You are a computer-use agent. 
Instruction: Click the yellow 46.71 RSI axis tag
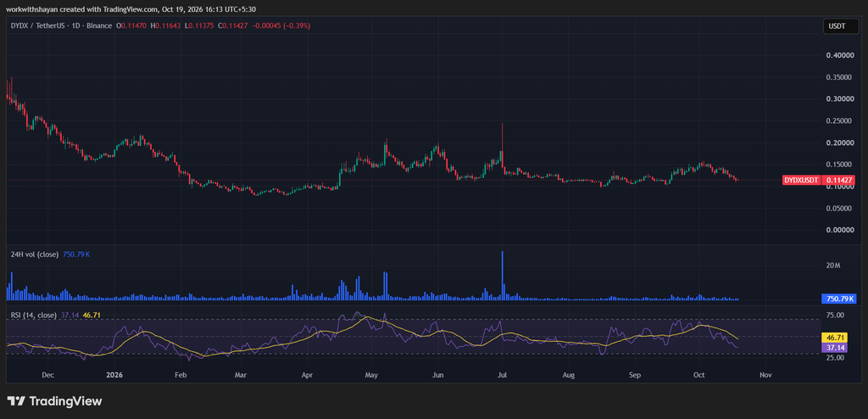(834, 337)
